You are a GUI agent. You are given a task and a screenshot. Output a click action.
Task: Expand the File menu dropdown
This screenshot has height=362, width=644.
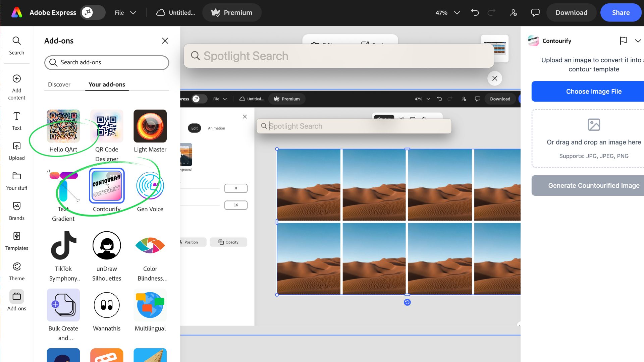point(125,13)
